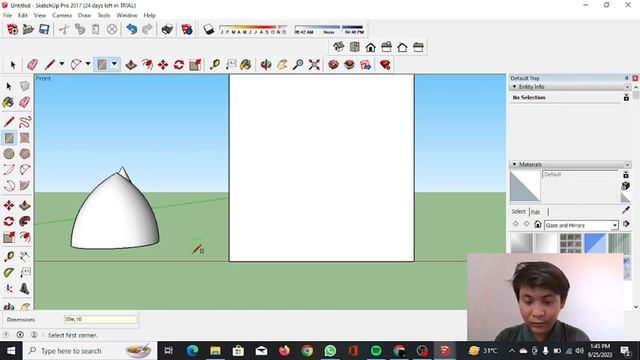Pick the blue glass material swatch
This screenshot has width=640, height=360.
[595, 243]
